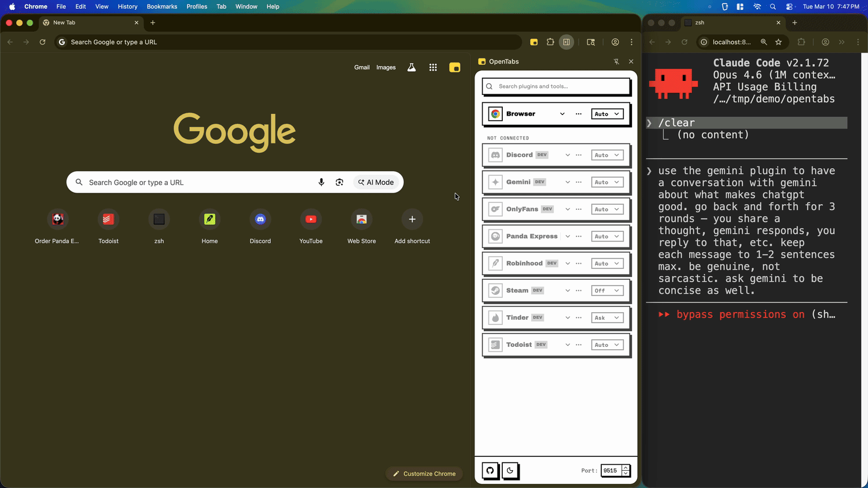868x488 pixels.
Task: Expand the Discord plugin row
Action: (x=568, y=155)
